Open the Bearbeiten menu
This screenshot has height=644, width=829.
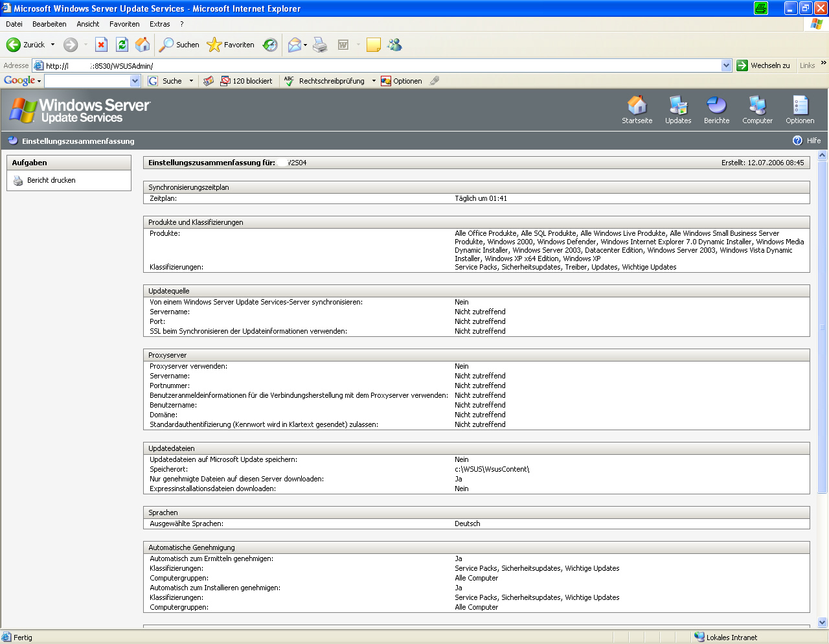[49, 24]
